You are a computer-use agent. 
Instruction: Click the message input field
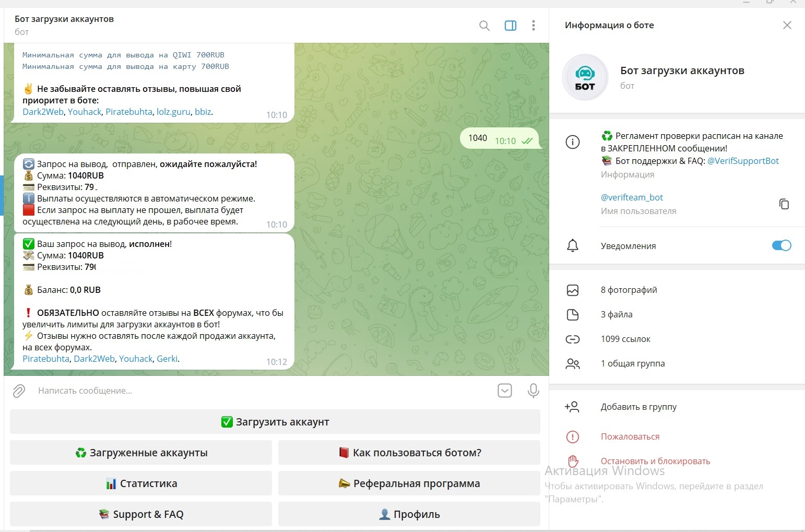pyautogui.click(x=261, y=391)
